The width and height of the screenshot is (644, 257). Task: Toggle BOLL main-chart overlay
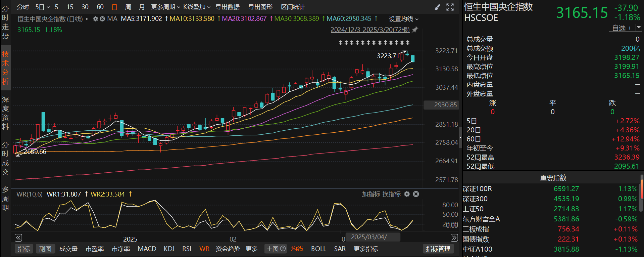(318, 249)
